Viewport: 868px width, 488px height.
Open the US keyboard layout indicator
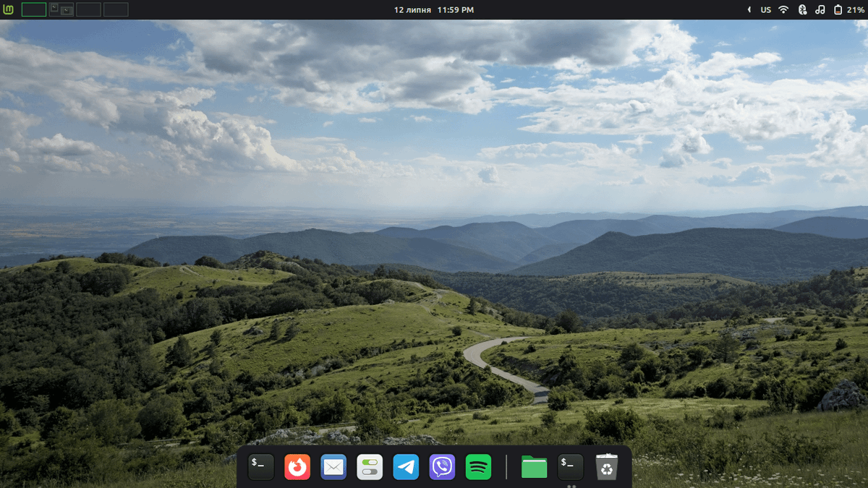(766, 10)
